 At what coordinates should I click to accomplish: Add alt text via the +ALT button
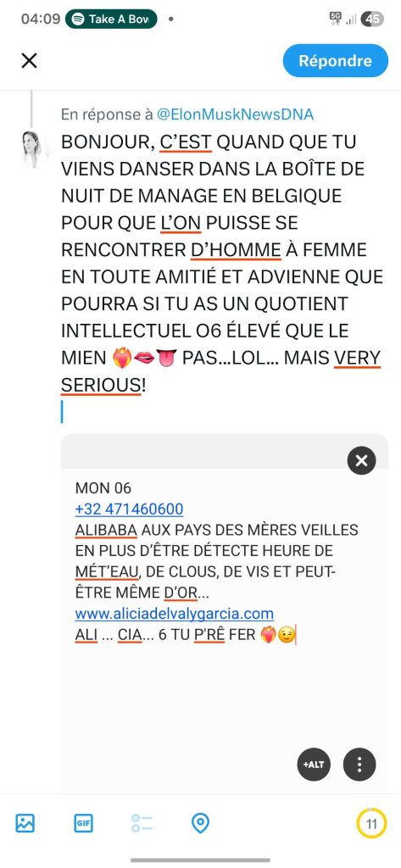(x=314, y=765)
